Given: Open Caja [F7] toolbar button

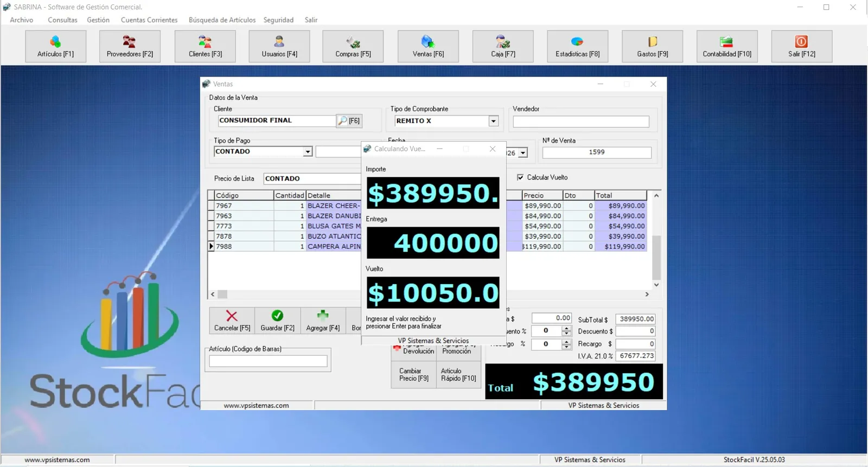Looking at the screenshot, I should [503, 46].
